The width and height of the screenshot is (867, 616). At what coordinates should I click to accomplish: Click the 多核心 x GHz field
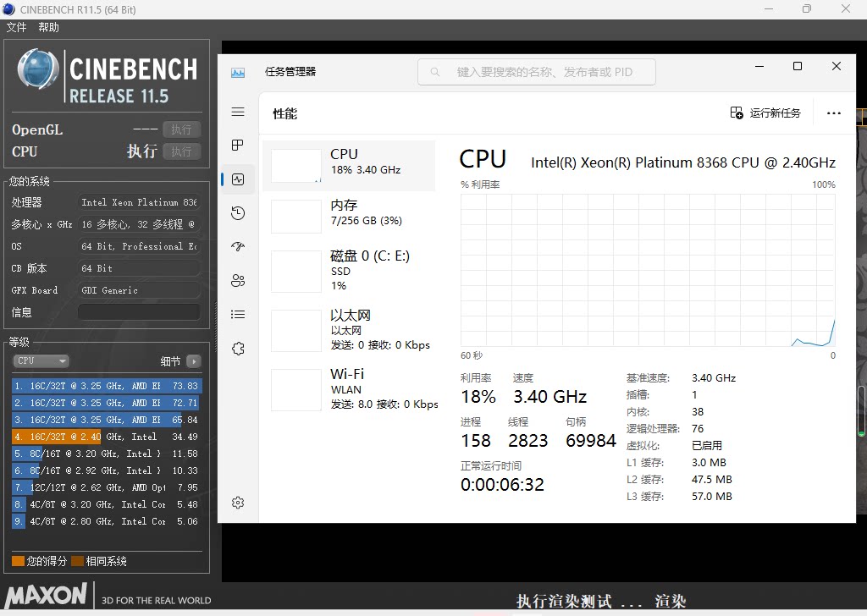(139, 224)
